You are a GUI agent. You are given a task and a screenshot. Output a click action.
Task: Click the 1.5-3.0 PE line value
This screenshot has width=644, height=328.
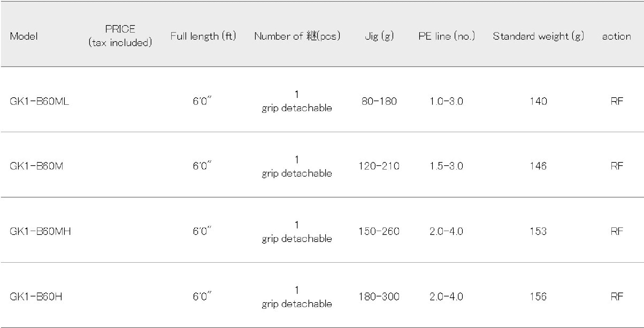(x=446, y=166)
